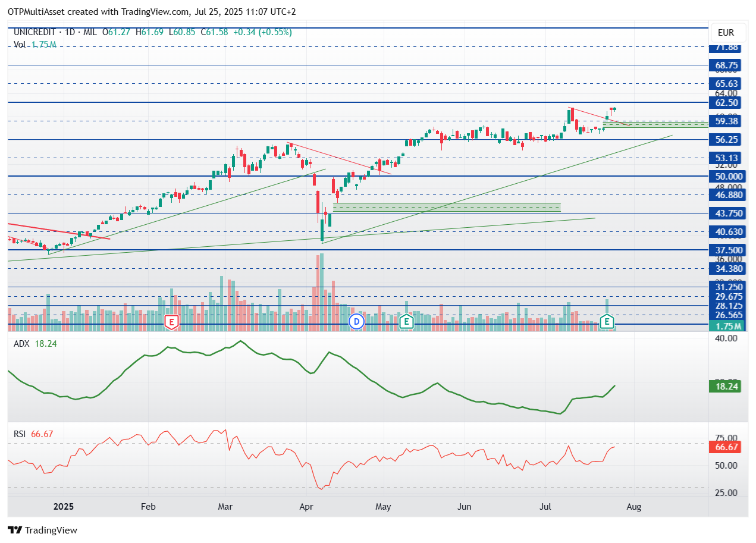Click the 40.630 price level label
This screenshot has width=756, height=543.
[x=729, y=232]
